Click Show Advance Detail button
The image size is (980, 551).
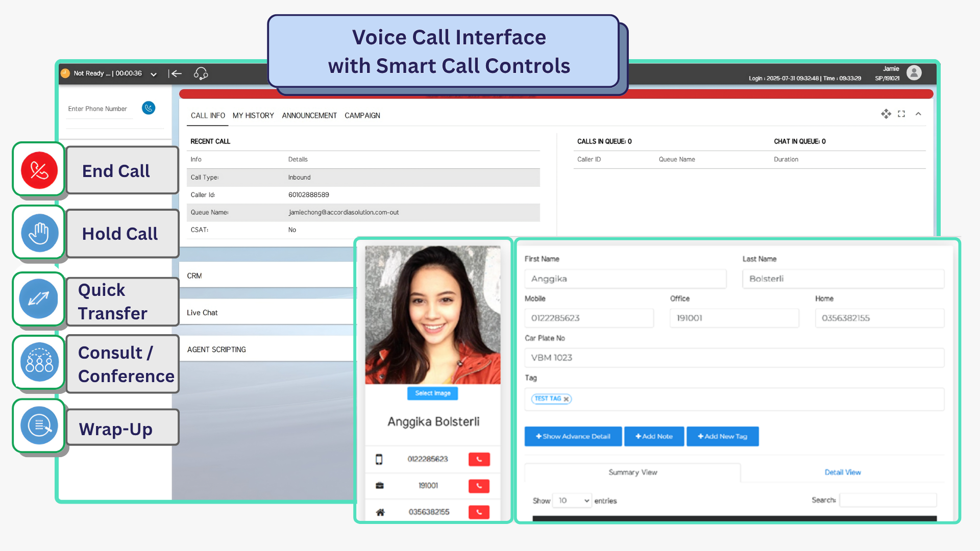[573, 436]
